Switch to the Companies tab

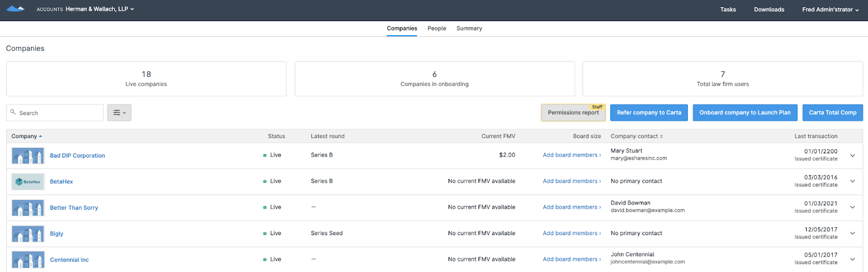pyautogui.click(x=402, y=28)
